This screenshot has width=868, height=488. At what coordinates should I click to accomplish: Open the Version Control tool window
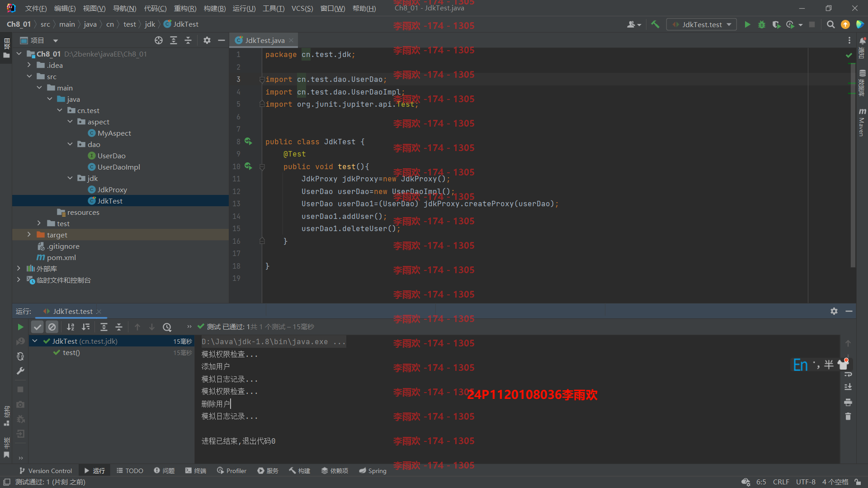(46, 471)
